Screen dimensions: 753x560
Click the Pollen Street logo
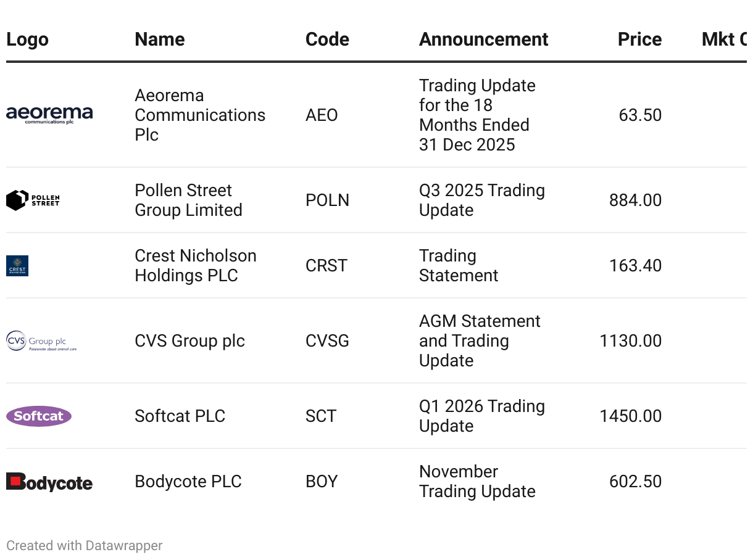33,200
